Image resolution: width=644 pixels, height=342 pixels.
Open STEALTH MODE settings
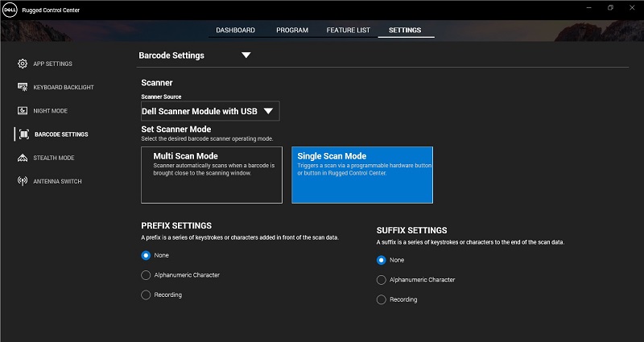pyautogui.click(x=54, y=158)
